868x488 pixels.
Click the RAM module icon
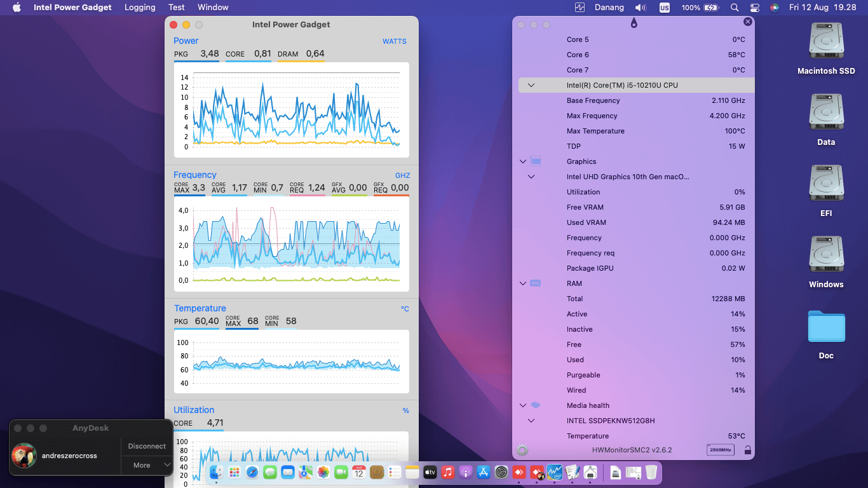(x=535, y=283)
